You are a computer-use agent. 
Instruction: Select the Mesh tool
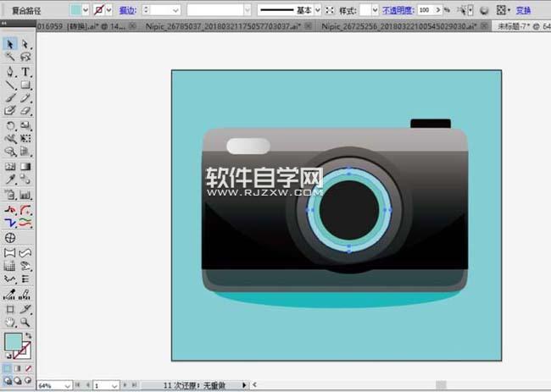(9, 166)
